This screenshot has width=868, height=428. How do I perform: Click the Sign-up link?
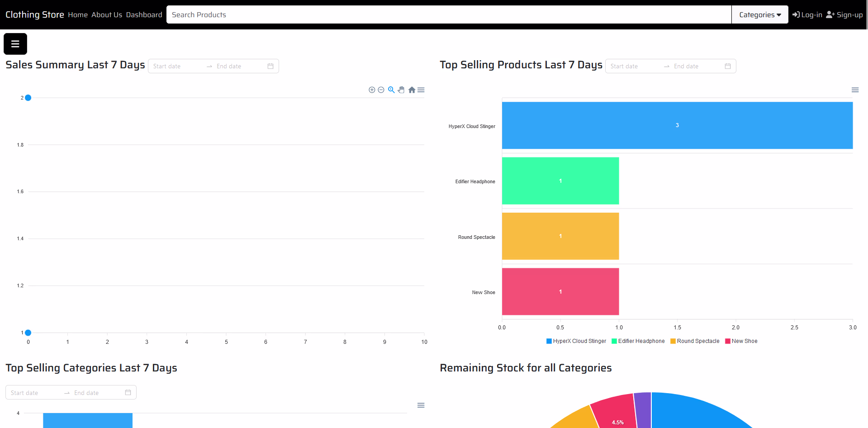844,15
